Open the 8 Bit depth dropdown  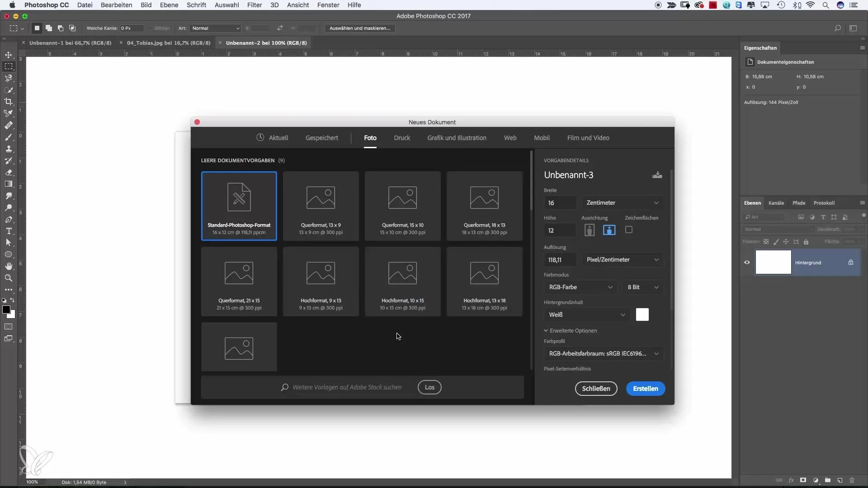point(643,287)
